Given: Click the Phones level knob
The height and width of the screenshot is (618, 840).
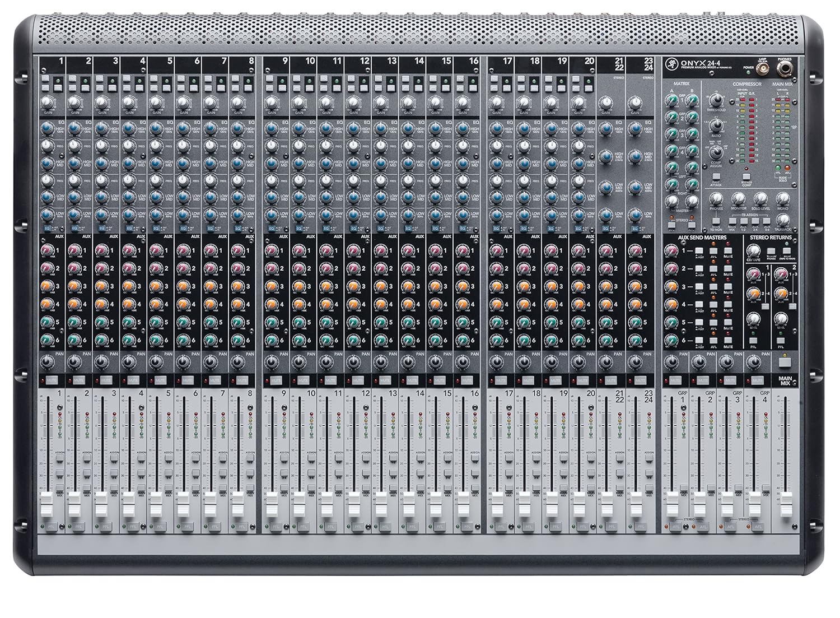Looking at the screenshot, I should (716, 199).
